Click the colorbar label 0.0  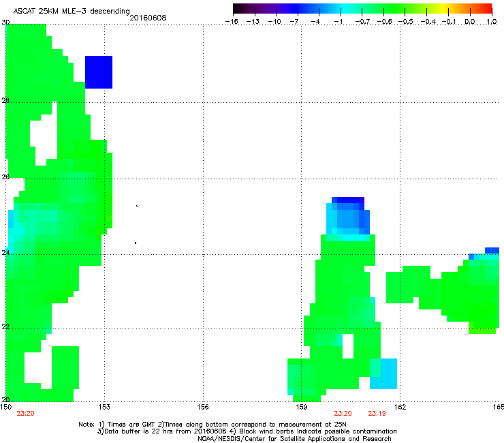pyautogui.click(x=470, y=22)
